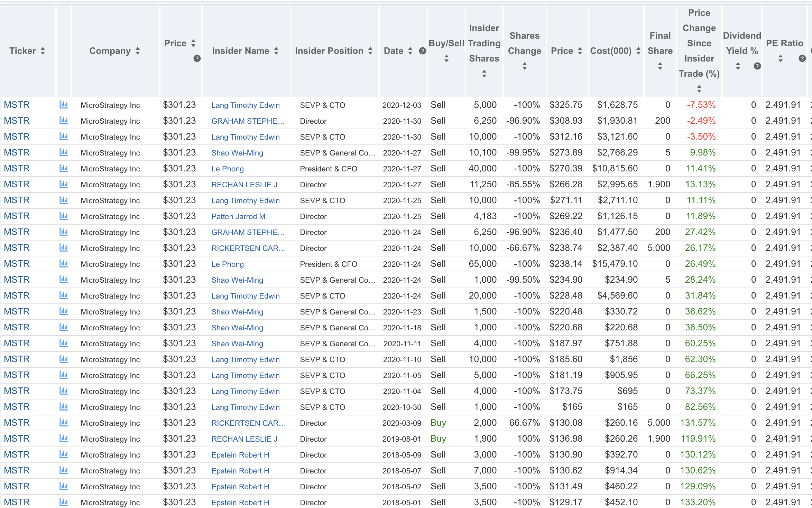
Task: Open chart icon in Epstein Robert H 2018-05-07 row
Action: [x=64, y=470]
